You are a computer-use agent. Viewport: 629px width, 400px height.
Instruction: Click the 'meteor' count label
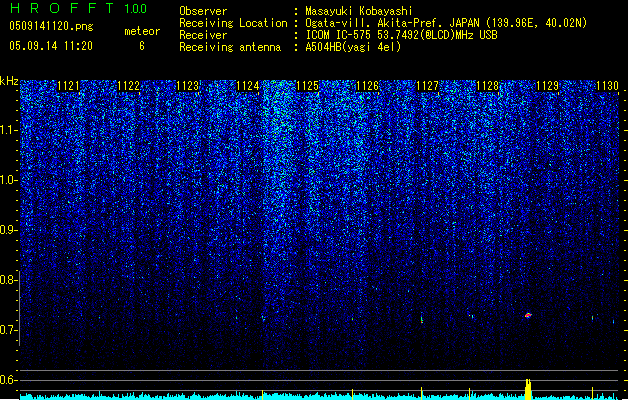(142, 31)
